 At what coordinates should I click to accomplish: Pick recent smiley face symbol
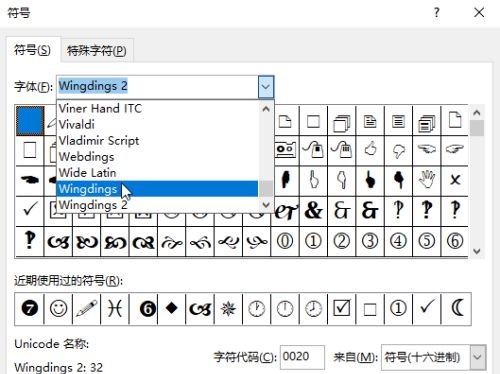tap(58, 309)
